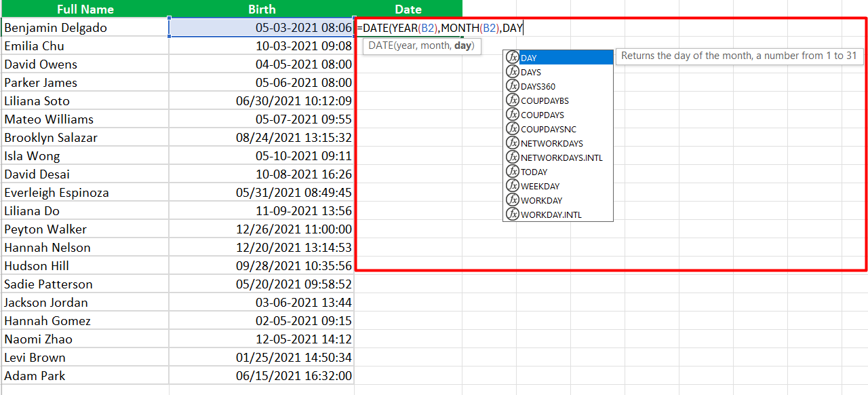This screenshot has height=395, width=868.
Task: Select NETWORKDAYS.INTL function suggestion
Action: [558, 157]
